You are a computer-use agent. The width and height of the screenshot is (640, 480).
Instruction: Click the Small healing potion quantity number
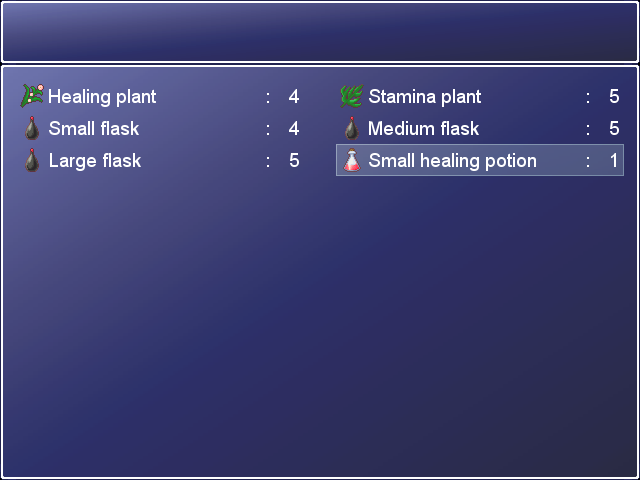click(614, 161)
